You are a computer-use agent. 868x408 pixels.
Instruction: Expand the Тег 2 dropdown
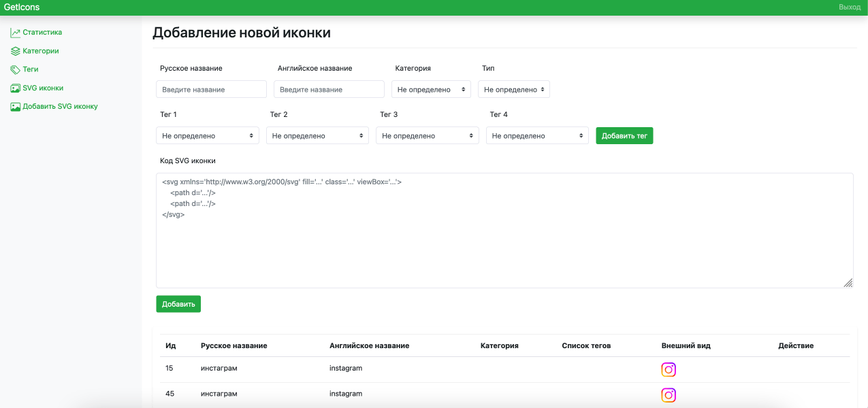pyautogui.click(x=317, y=135)
